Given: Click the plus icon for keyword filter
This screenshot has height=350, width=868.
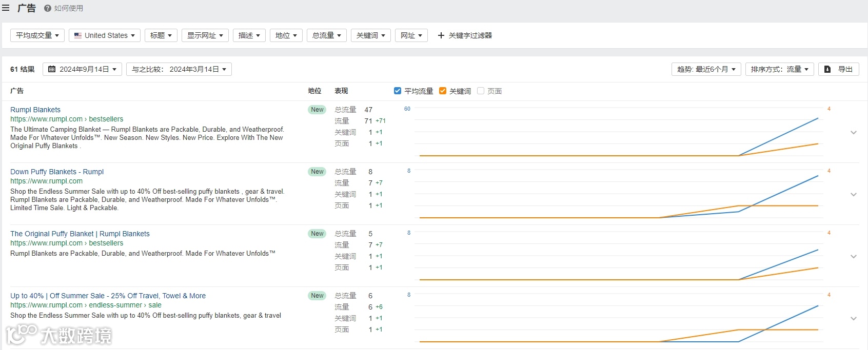Looking at the screenshot, I should 441,35.
